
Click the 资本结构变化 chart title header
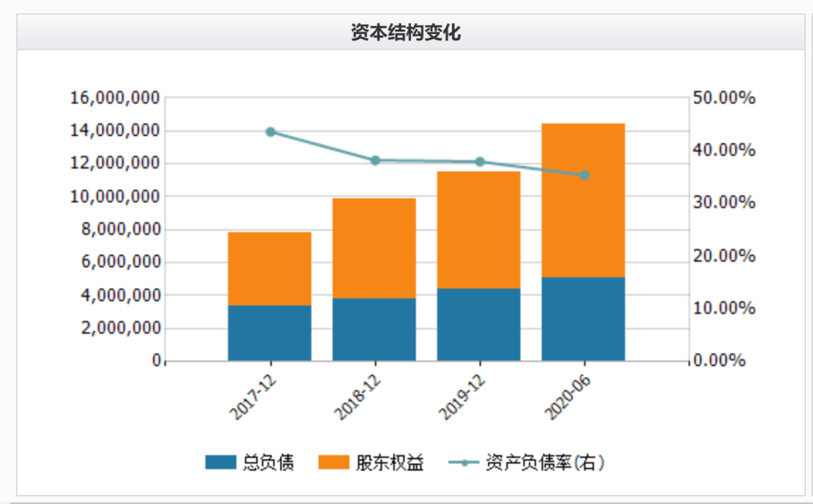point(406,32)
